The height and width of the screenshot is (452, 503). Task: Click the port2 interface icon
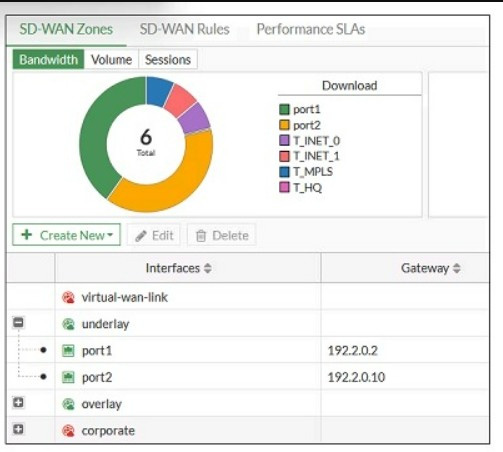[x=68, y=377]
